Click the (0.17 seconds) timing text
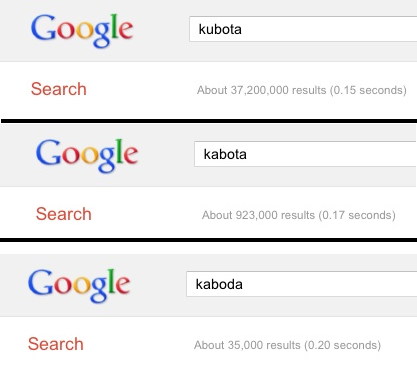Viewport: 417px width, 366px height. coord(357,215)
